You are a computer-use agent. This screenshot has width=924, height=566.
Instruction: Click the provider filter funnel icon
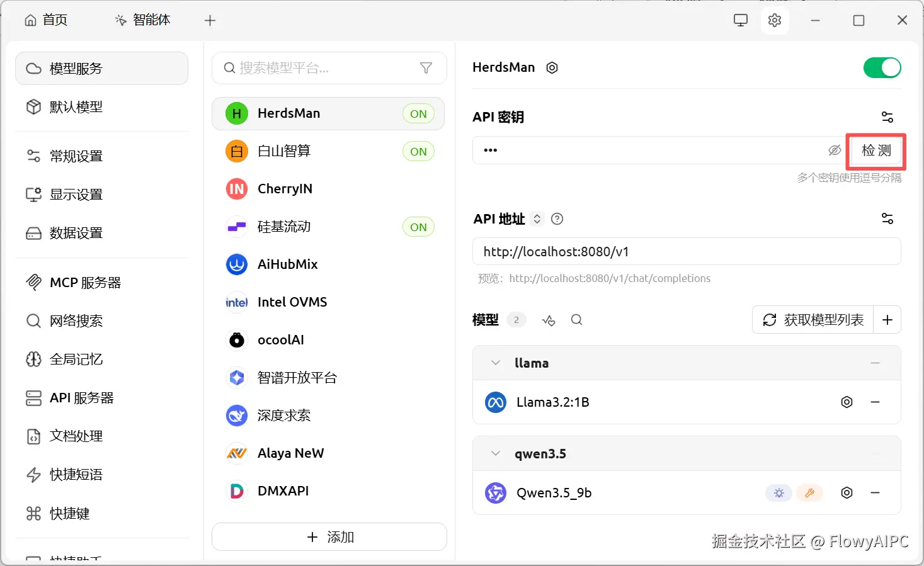(x=426, y=68)
